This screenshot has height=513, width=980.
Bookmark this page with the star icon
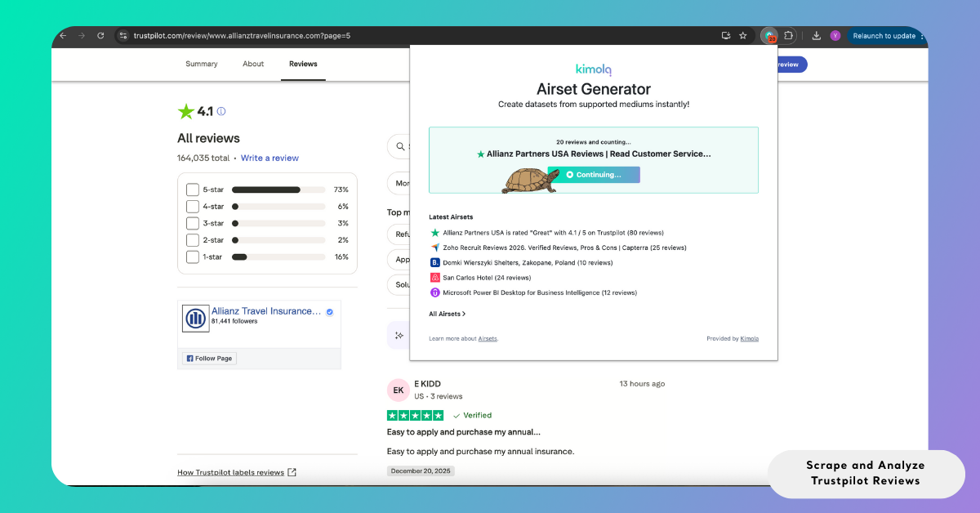[x=743, y=36]
